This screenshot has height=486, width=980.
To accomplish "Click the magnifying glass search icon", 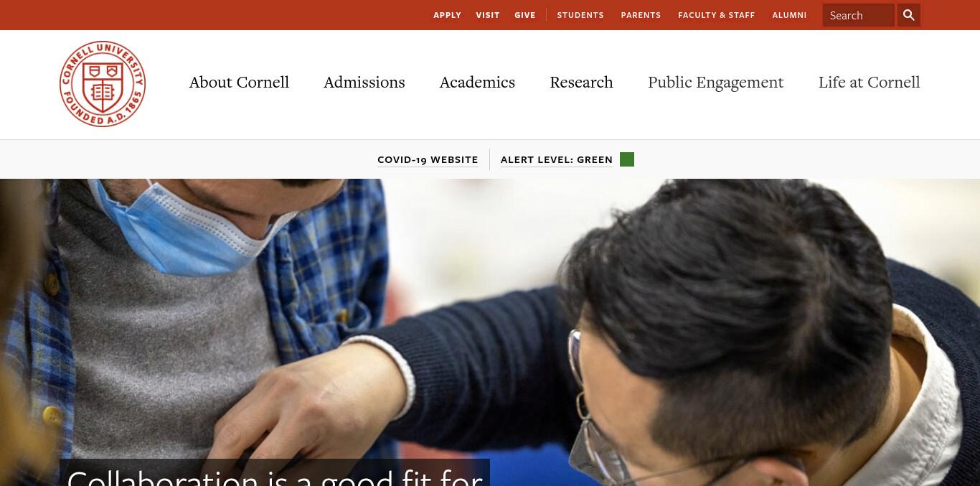I will point(909,15).
